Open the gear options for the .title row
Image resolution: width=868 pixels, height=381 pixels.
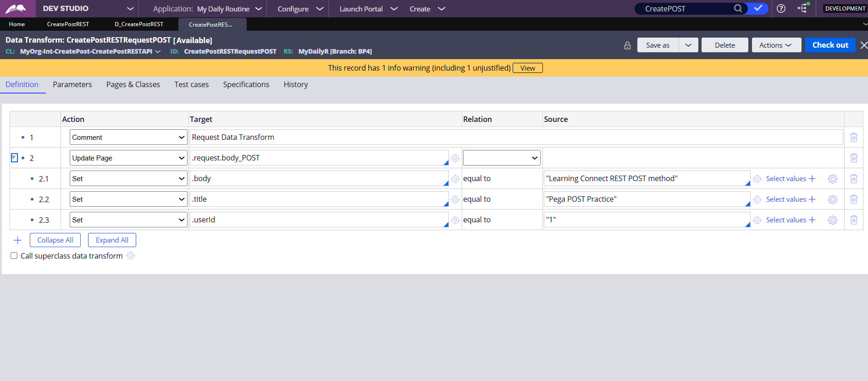832,199
